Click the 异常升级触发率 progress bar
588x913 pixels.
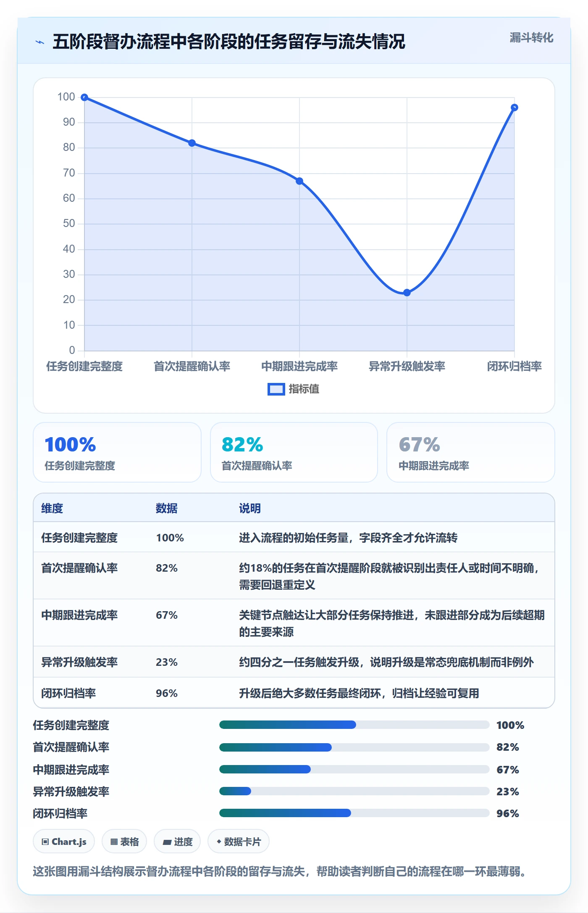pyautogui.click(x=354, y=791)
